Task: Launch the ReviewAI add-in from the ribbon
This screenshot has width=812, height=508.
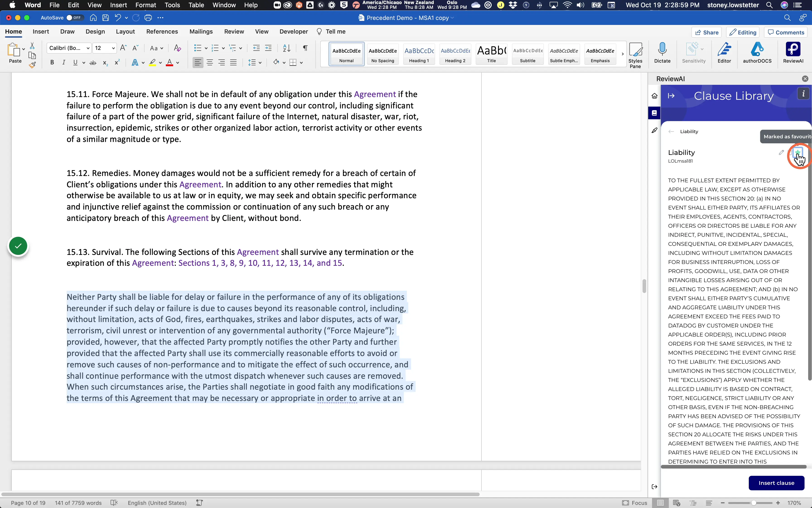Action: coord(793,53)
